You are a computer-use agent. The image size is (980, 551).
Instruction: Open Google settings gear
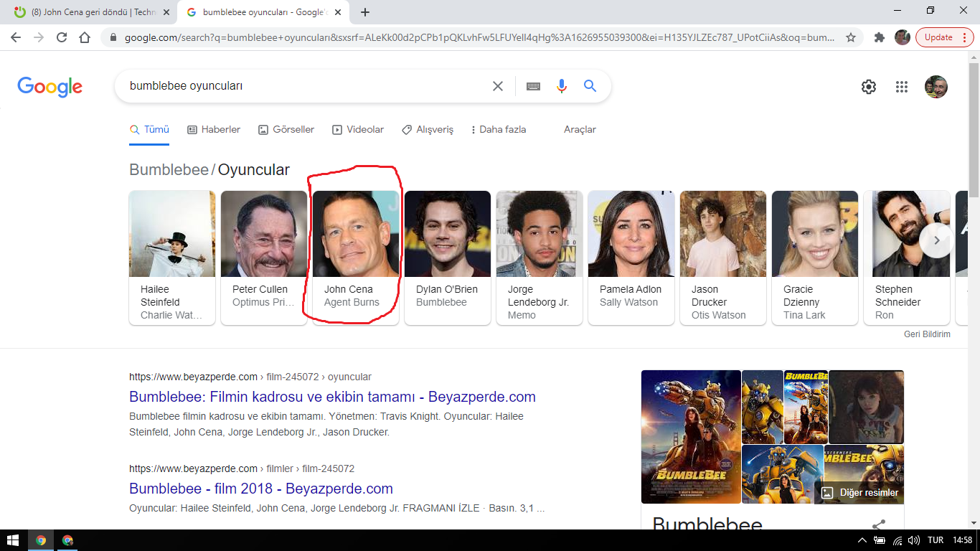click(x=869, y=87)
